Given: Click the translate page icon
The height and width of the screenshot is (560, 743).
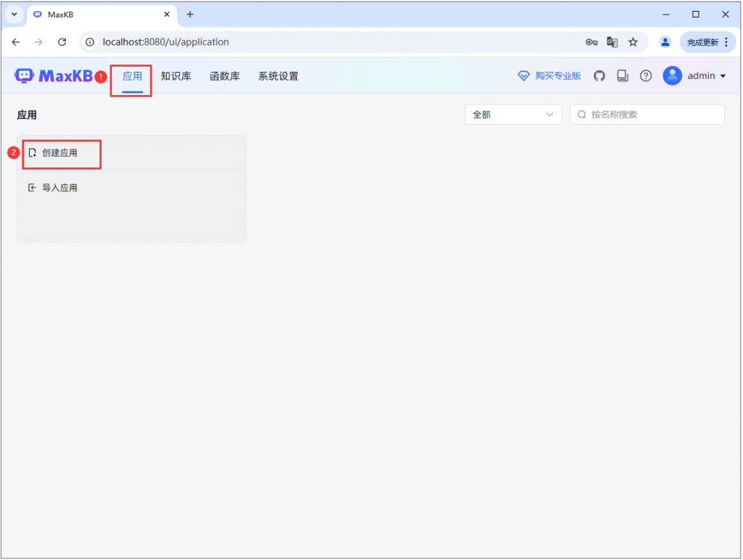Looking at the screenshot, I should point(612,42).
